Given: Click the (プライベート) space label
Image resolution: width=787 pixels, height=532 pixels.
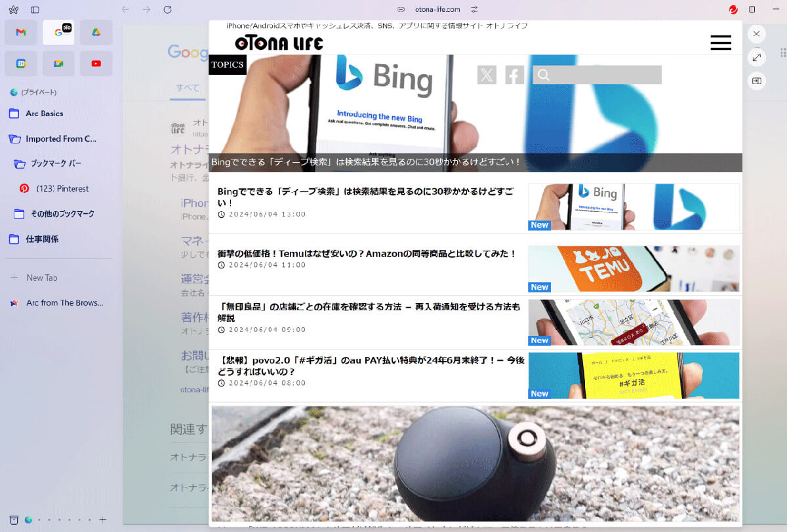Looking at the screenshot, I should click(39, 92).
